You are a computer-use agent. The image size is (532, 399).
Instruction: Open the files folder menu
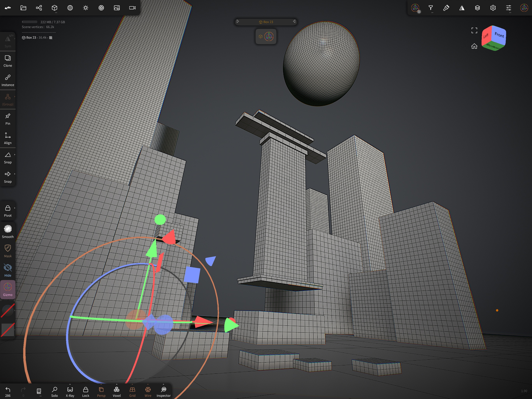[23, 8]
